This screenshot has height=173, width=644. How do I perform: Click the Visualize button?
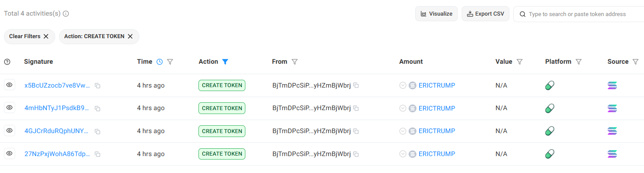tap(436, 14)
